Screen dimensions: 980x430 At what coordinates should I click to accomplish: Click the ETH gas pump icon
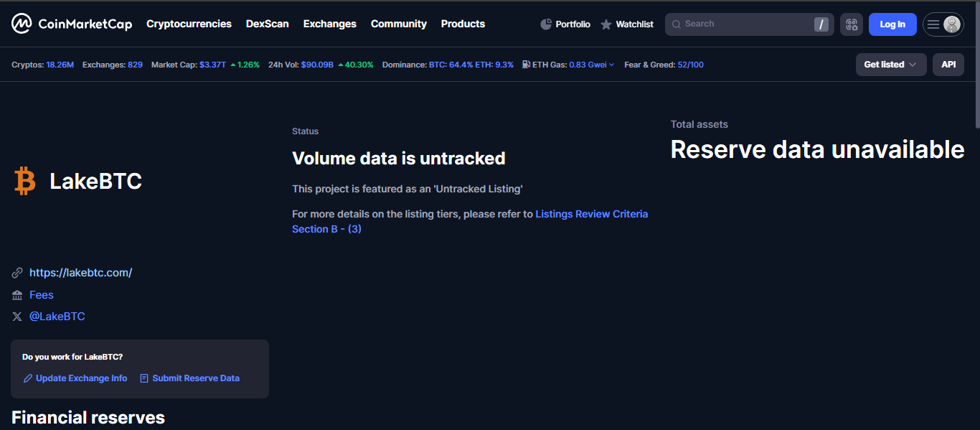(x=527, y=65)
